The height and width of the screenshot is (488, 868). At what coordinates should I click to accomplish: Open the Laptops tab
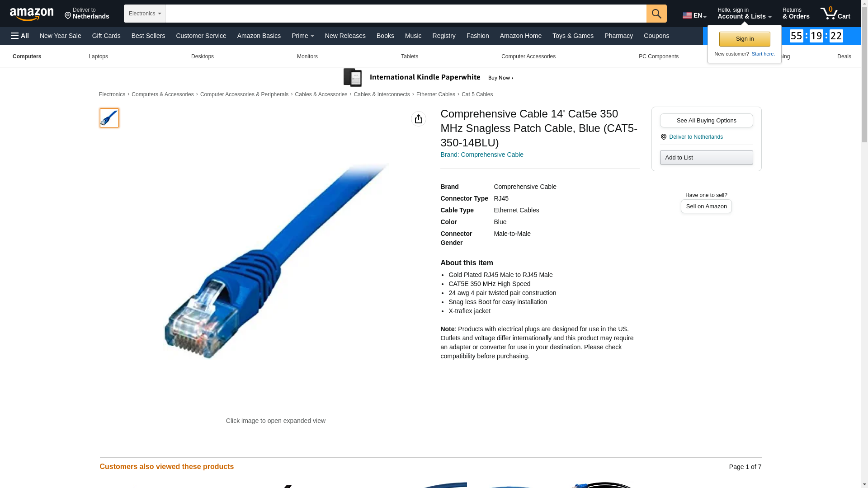pyautogui.click(x=98, y=56)
